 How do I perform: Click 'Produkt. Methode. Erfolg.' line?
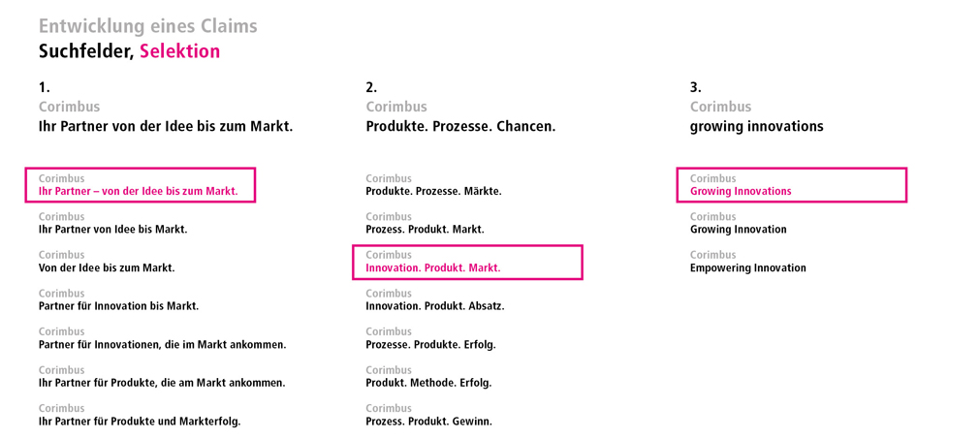(428, 383)
